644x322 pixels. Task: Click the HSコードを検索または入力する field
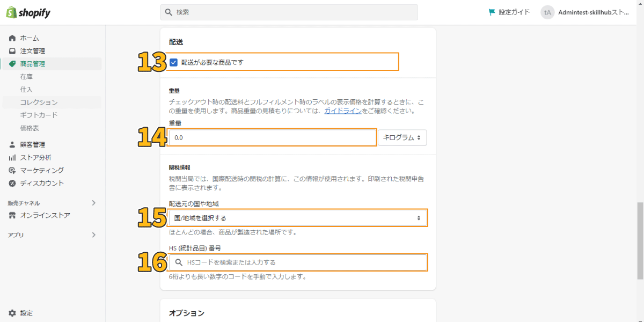pyautogui.click(x=298, y=262)
